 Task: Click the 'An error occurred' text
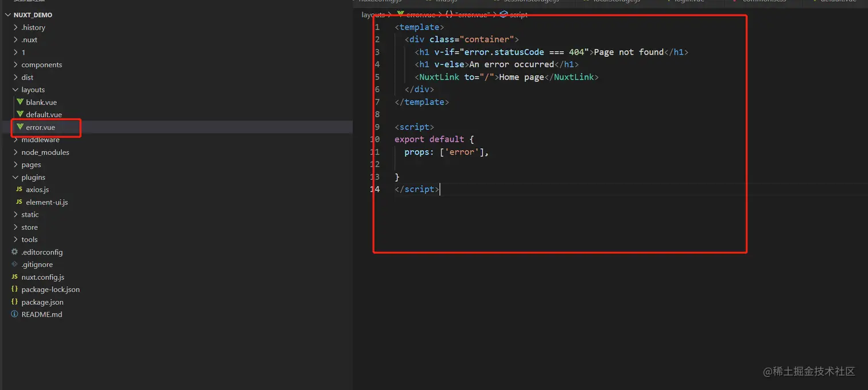[511, 64]
